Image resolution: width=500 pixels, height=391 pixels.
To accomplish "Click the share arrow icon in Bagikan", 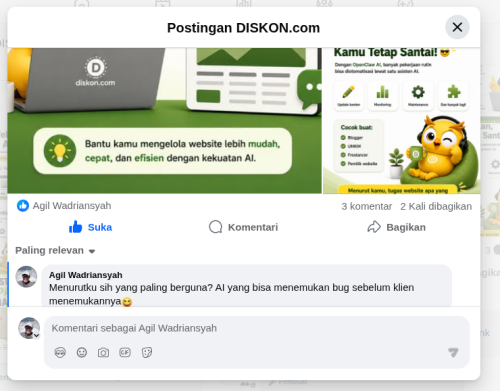I will click(374, 227).
